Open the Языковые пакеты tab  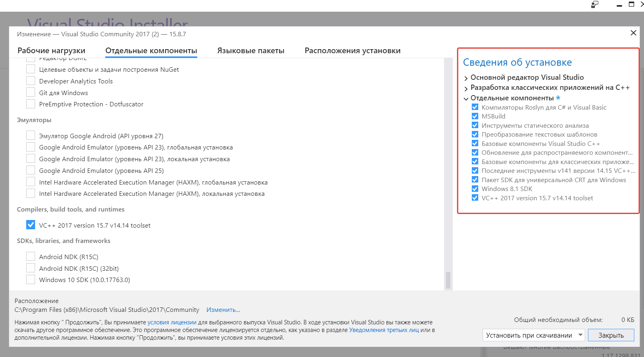point(251,51)
